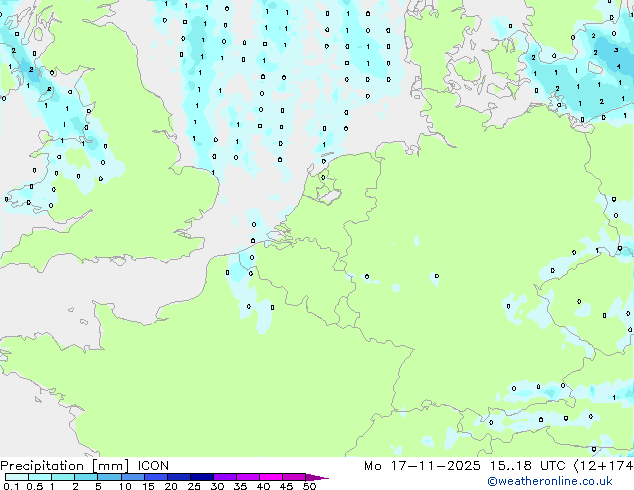Image resolution: width=634 pixels, height=490 pixels.
Task: Click the '30' legend label
Action: (217, 486)
